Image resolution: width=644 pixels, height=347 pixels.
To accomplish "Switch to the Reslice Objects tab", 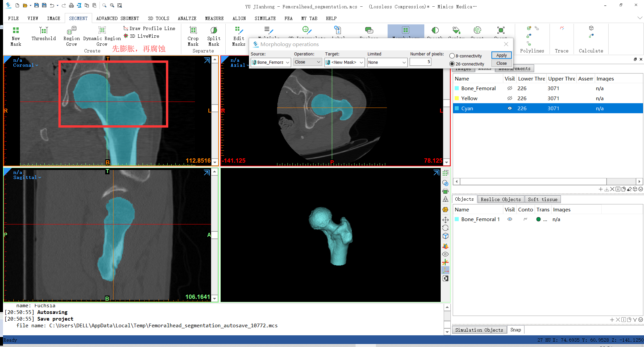I will tap(500, 199).
